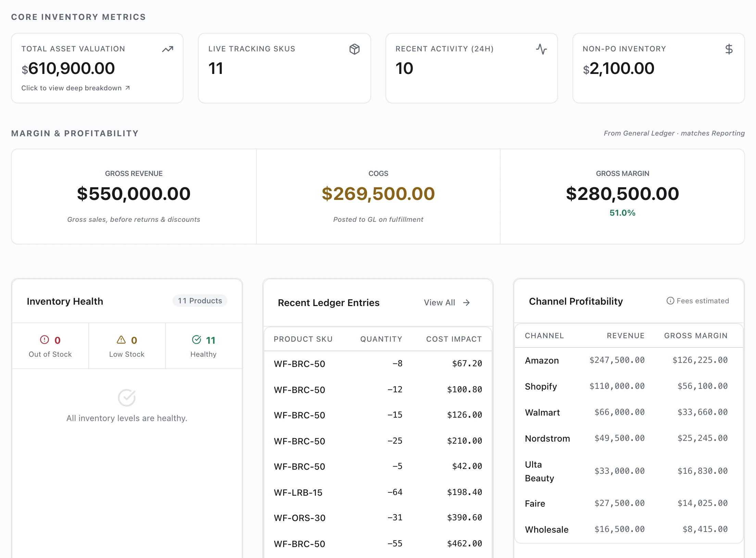756x558 pixels.
Task: Select the Out of Stock filter tile
Action: 50,346
